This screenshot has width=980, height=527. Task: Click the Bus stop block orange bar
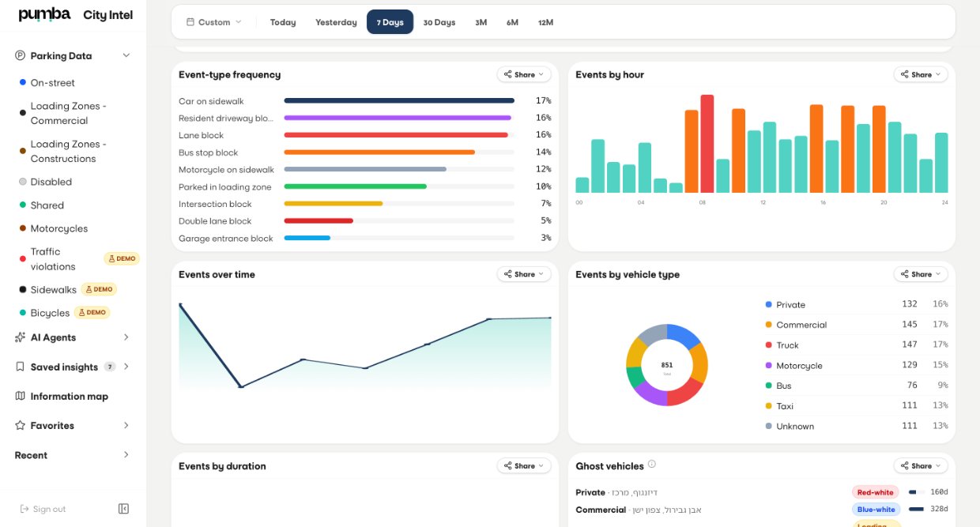(x=379, y=152)
